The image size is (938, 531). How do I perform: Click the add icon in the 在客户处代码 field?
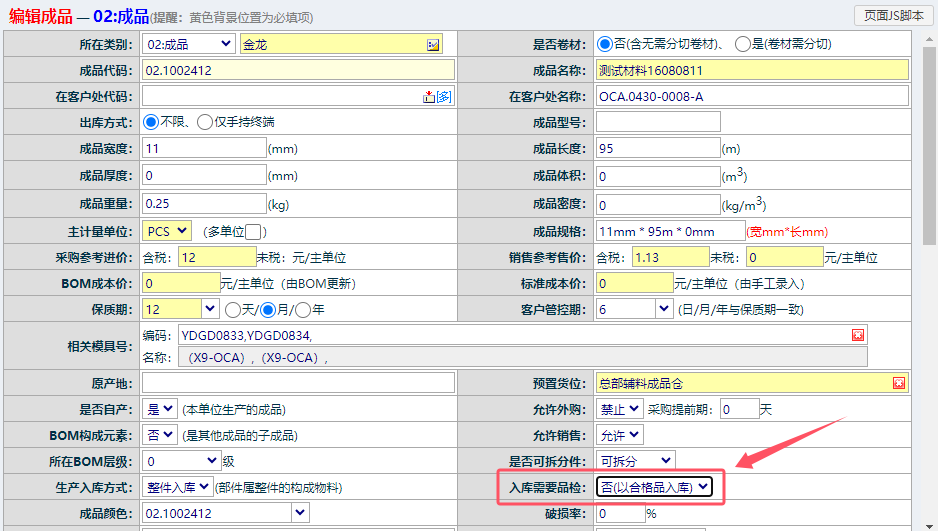click(429, 96)
